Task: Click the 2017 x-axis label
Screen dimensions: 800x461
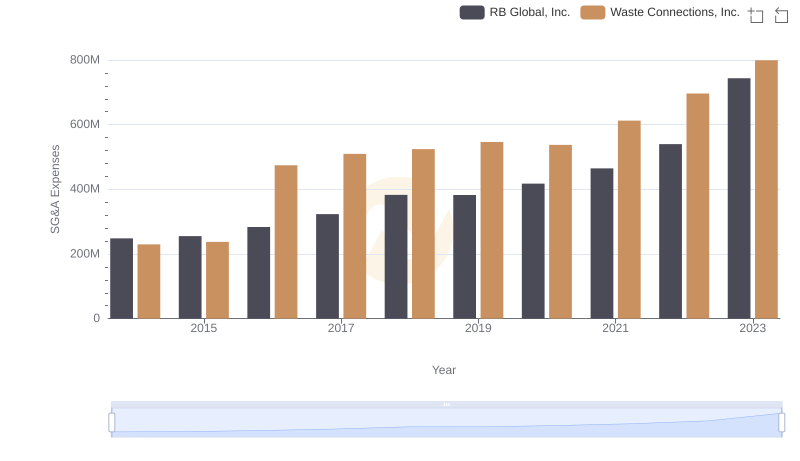Action: coord(341,328)
